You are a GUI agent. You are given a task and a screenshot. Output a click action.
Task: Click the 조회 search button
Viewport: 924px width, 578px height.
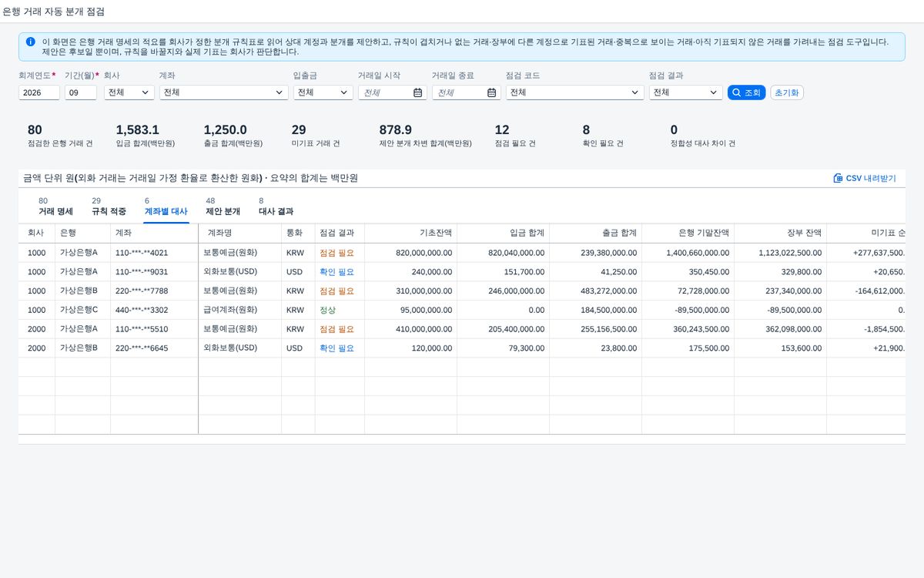(746, 92)
